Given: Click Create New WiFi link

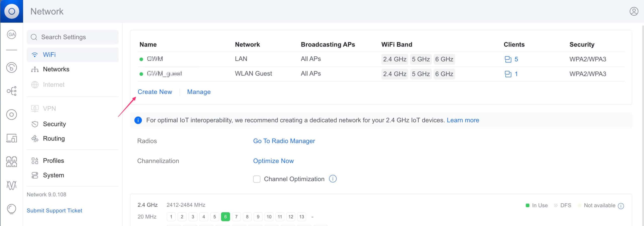Looking at the screenshot, I should (x=155, y=92).
